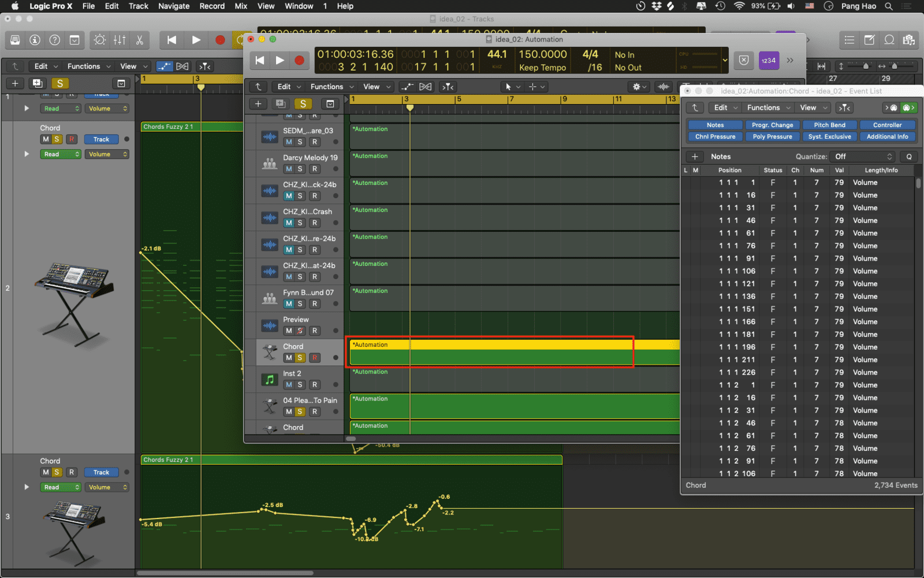Open the Navigate menu in menu bar
This screenshot has height=578, width=924.
coord(174,6)
